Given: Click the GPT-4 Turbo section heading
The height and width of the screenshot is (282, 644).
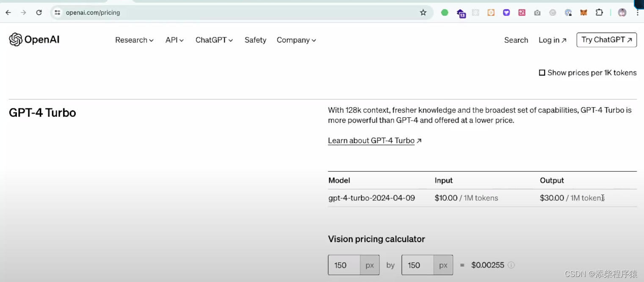Looking at the screenshot, I should click(x=42, y=113).
